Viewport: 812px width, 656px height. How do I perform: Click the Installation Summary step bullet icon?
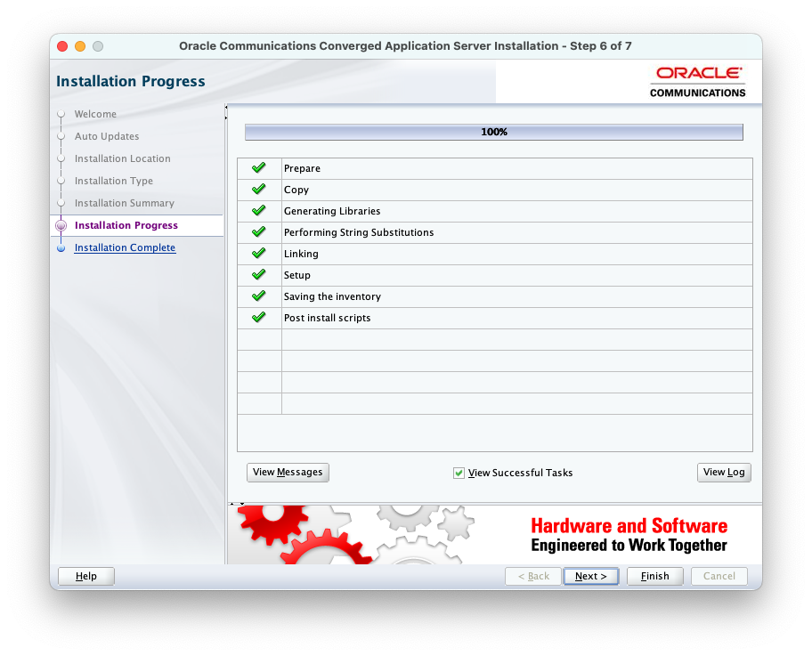pyautogui.click(x=61, y=203)
